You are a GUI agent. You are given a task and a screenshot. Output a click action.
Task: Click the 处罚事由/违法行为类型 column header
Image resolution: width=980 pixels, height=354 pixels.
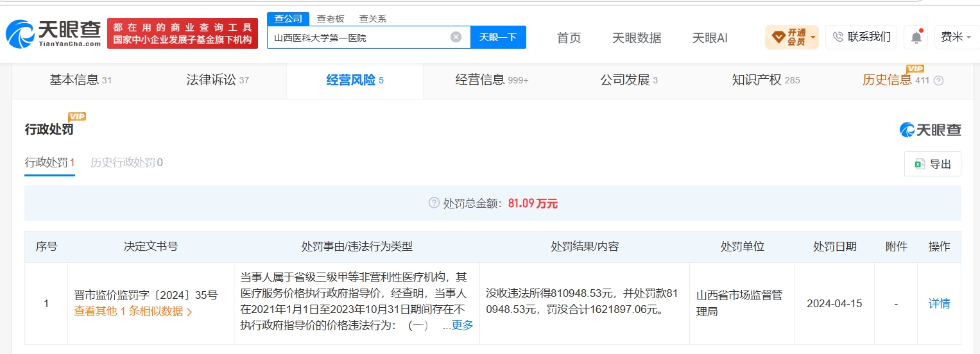click(x=356, y=246)
